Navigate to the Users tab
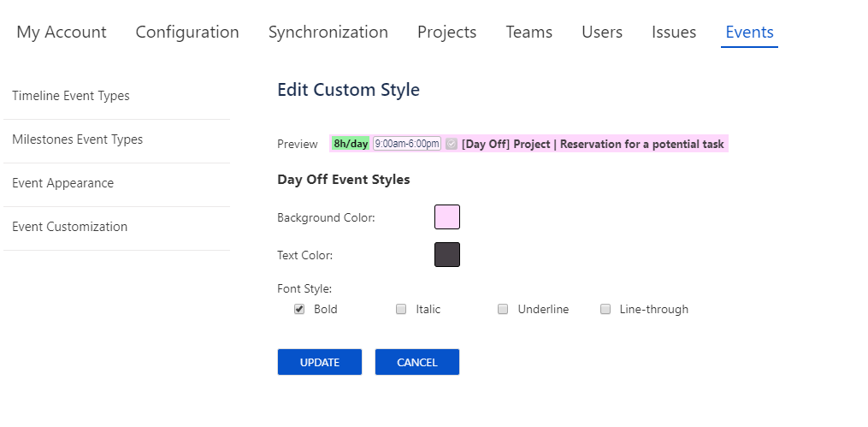This screenshot has width=868, height=427. tap(602, 33)
